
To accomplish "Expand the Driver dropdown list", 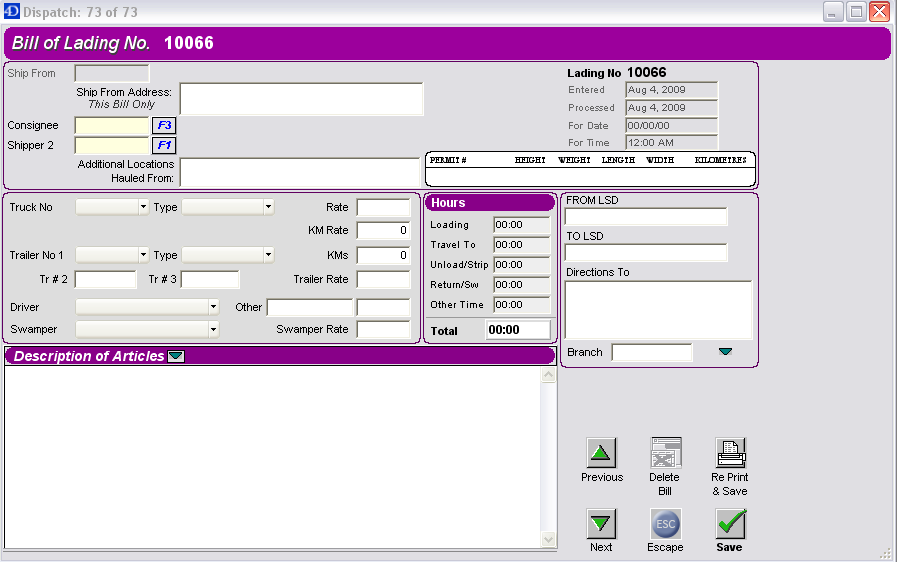I will click(x=213, y=307).
